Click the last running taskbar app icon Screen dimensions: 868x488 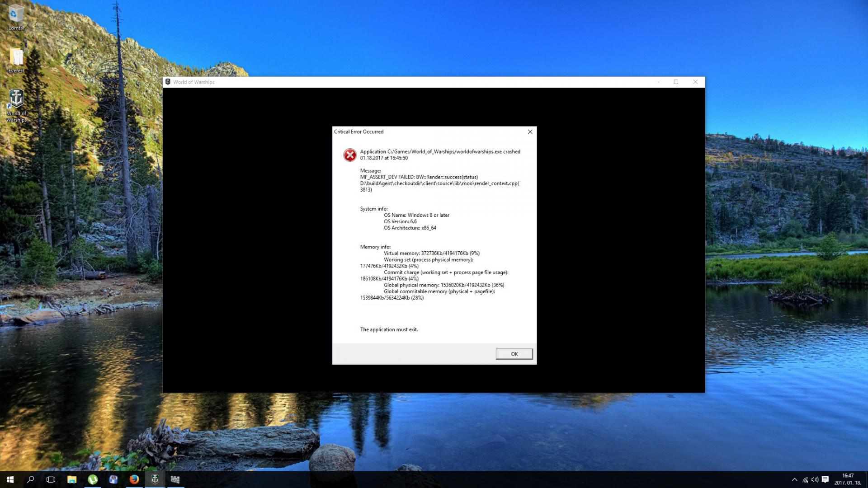[175, 479]
